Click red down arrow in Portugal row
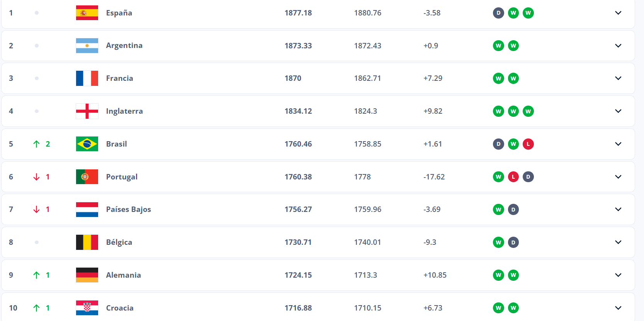This screenshot has height=321, width=644. (x=37, y=177)
